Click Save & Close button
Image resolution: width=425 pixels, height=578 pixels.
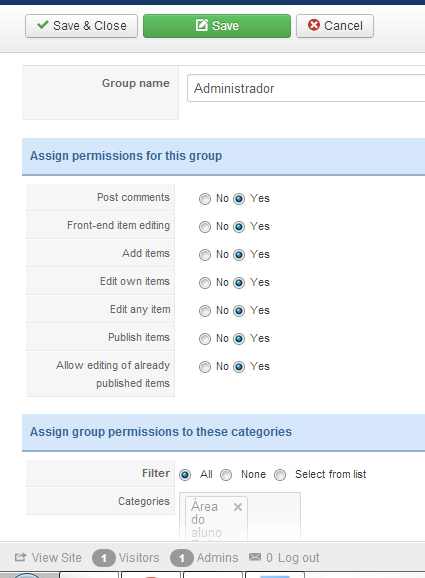pos(81,26)
